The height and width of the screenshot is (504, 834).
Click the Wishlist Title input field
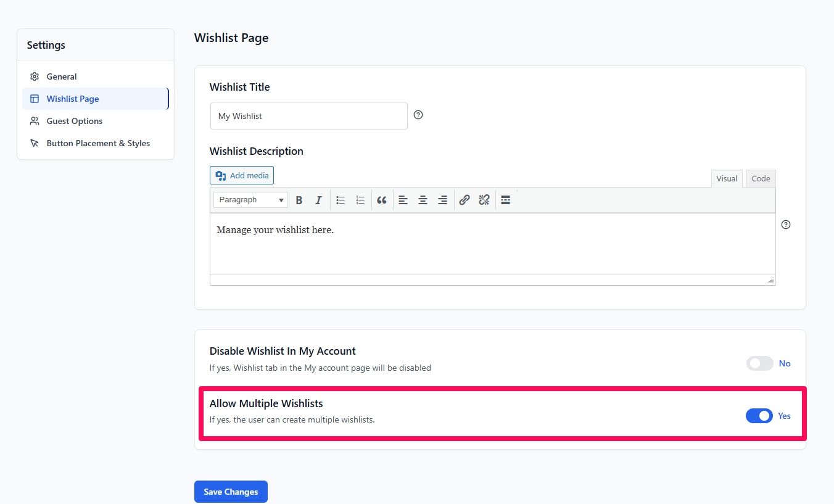tap(308, 116)
